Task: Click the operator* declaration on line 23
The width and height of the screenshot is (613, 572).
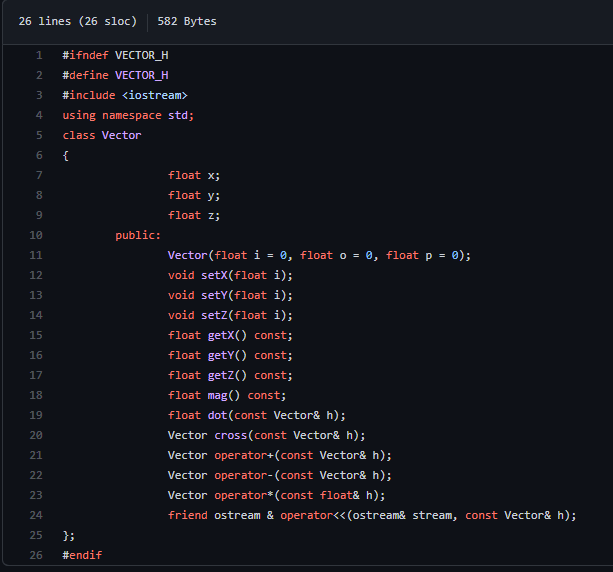Action: 244,495
